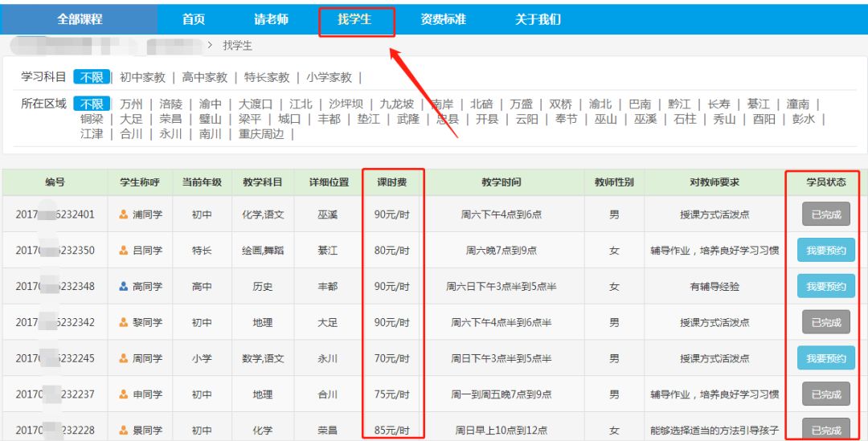Choose the 垫江 region

coord(369,119)
